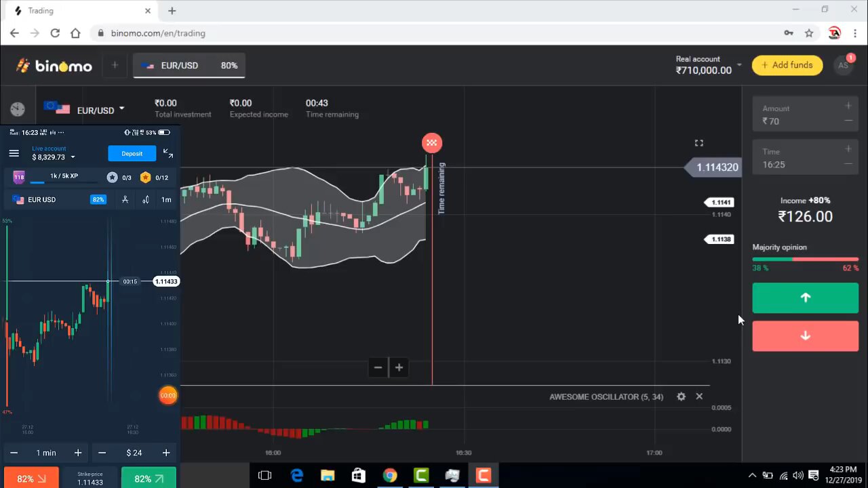Open the Chrome three-dot menu
Viewport: 868px width, 488px height.
coord(854,33)
